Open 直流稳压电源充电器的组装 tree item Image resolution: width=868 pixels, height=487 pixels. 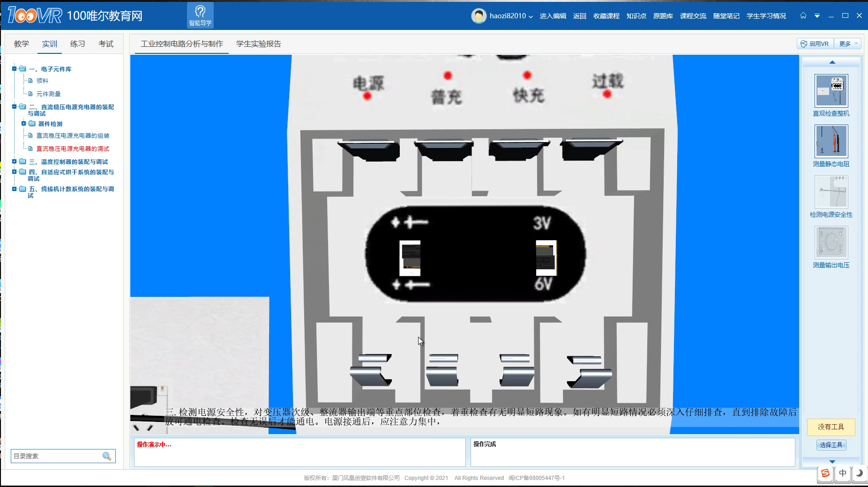pyautogui.click(x=73, y=136)
